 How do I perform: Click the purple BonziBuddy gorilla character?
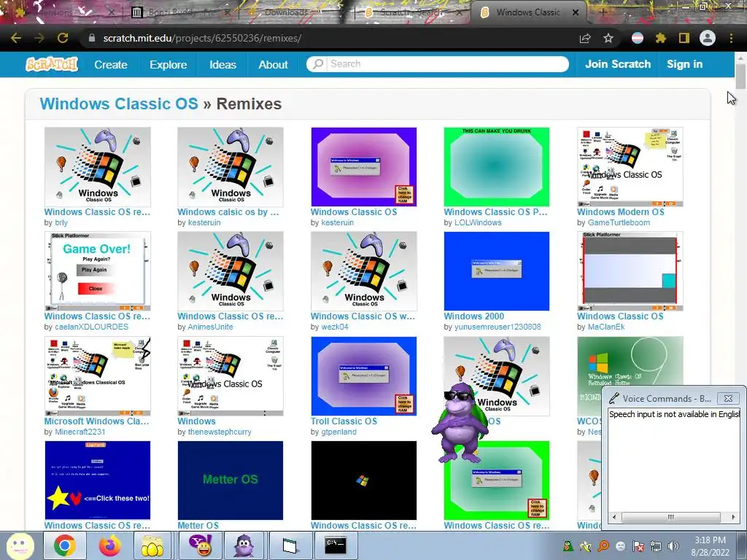tap(460, 422)
